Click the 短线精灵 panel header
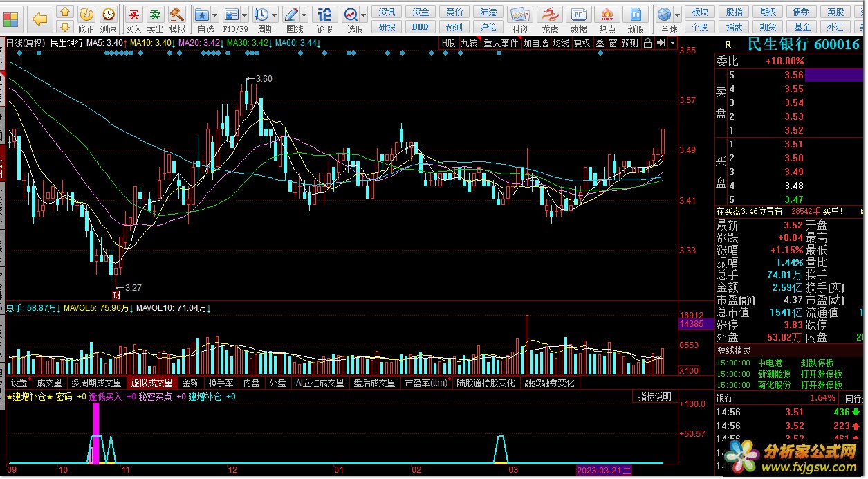This screenshot has width=868, height=479. click(735, 350)
